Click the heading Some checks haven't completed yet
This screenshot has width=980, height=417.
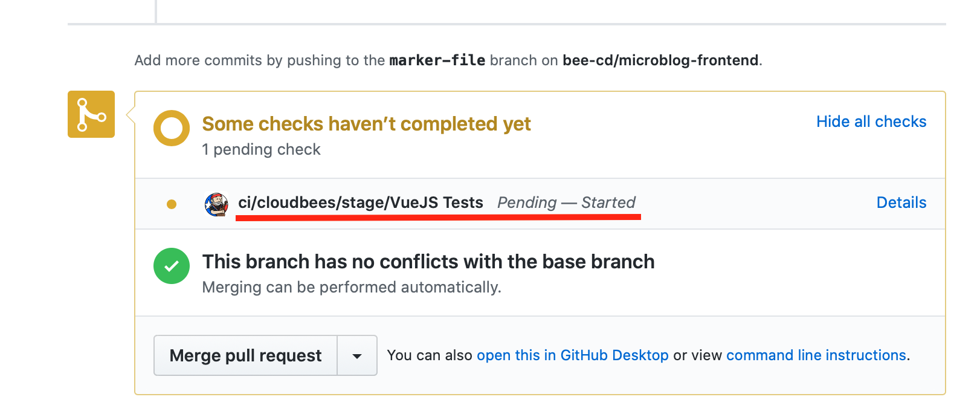pos(367,124)
